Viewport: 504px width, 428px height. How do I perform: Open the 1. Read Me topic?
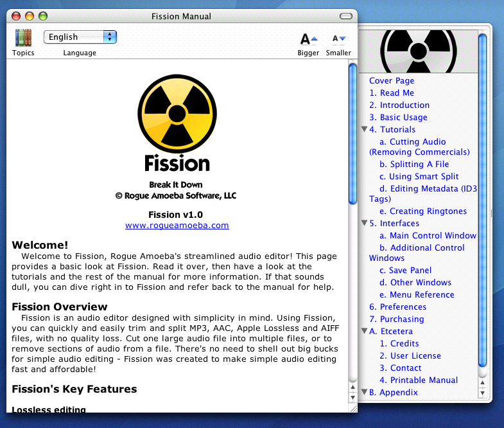click(391, 93)
